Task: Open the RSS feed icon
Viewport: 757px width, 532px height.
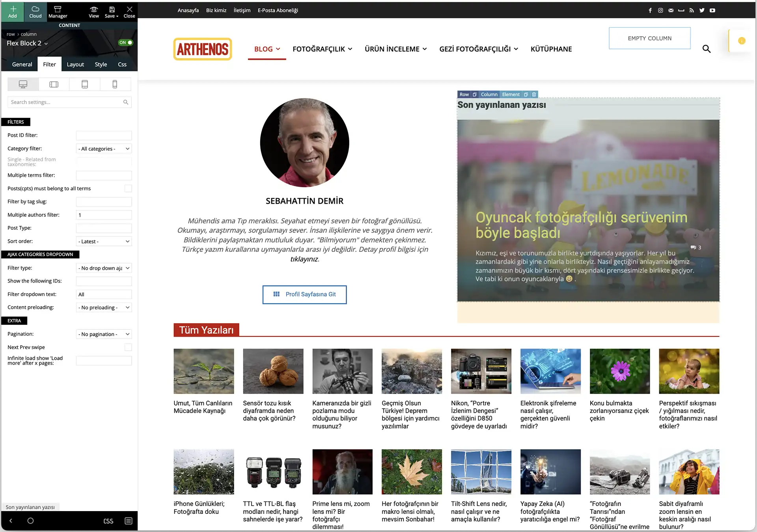Action: (x=692, y=11)
